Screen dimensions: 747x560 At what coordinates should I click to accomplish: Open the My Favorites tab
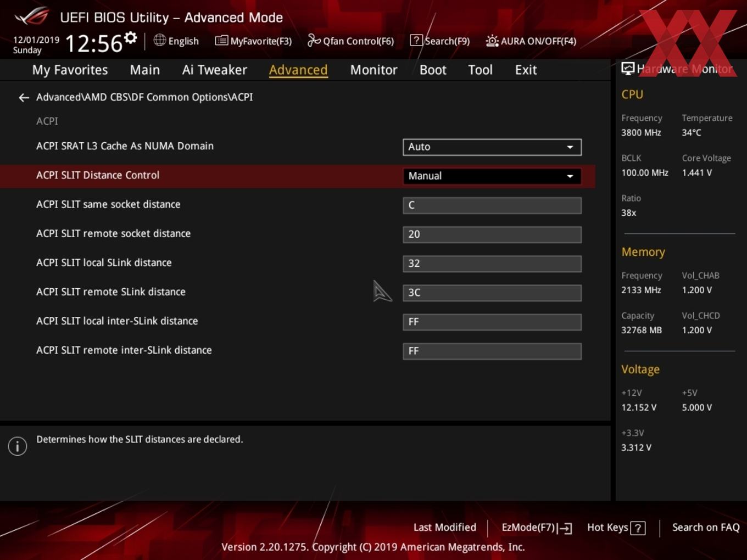point(70,70)
